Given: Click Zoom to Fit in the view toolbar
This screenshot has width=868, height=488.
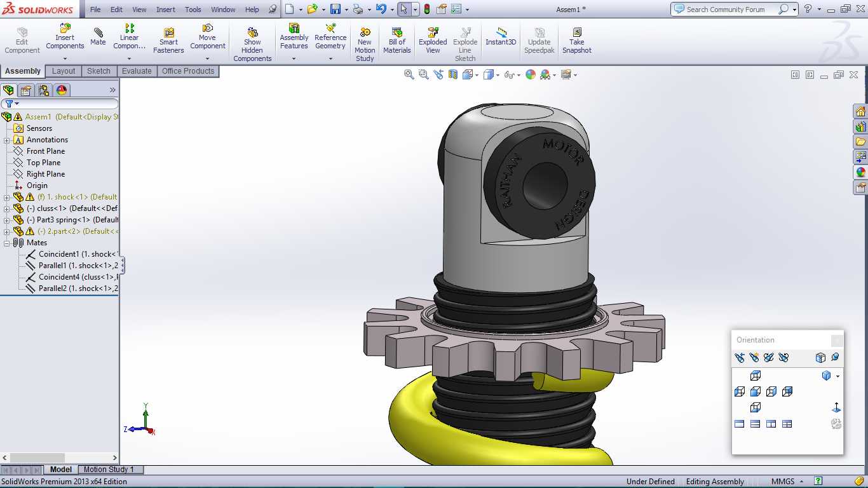Looking at the screenshot, I should [409, 74].
